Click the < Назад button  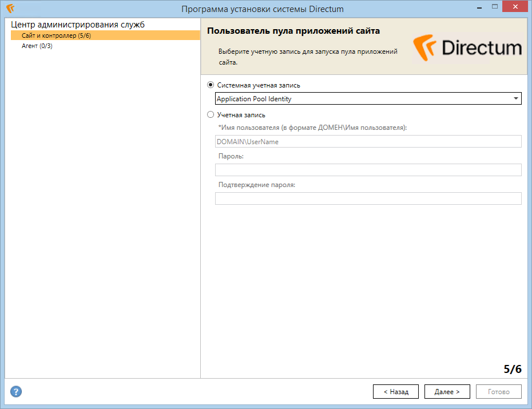point(396,391)
